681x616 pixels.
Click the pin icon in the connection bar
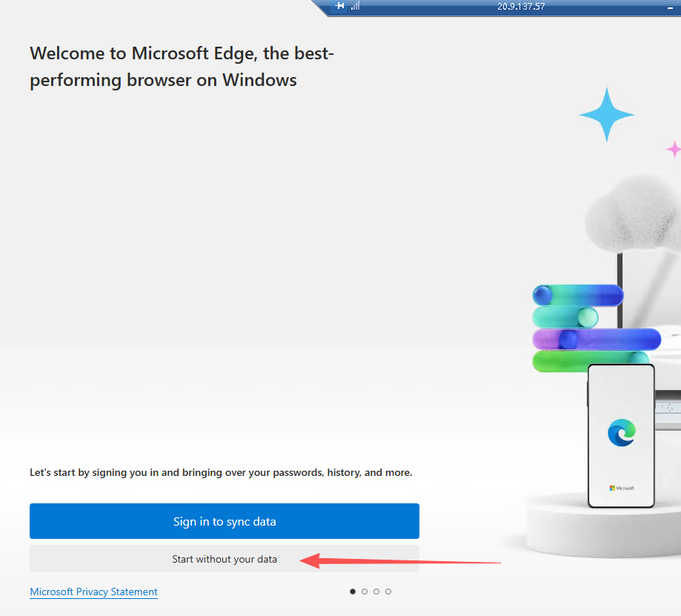[x=340, y=6]
